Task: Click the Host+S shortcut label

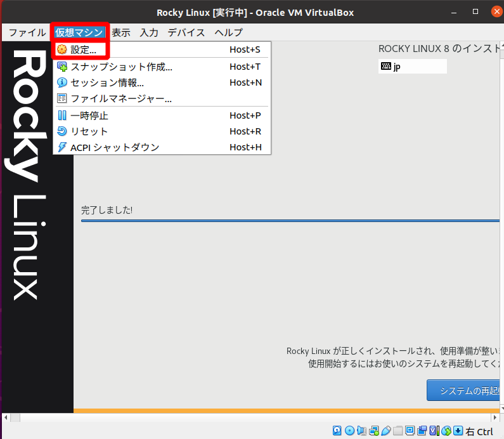Action: (245, 49)
